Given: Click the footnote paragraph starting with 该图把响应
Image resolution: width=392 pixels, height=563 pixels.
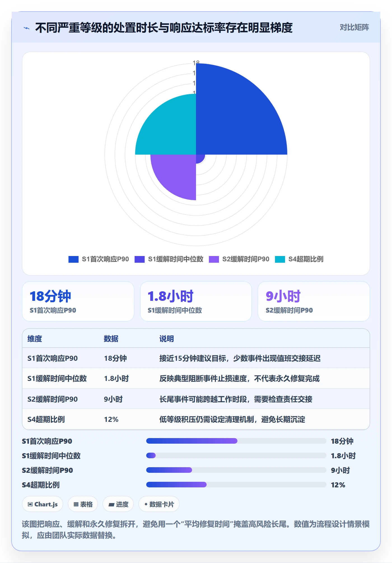Looking at the screenshot, I should pyautogui.click(x=196, y=529).
